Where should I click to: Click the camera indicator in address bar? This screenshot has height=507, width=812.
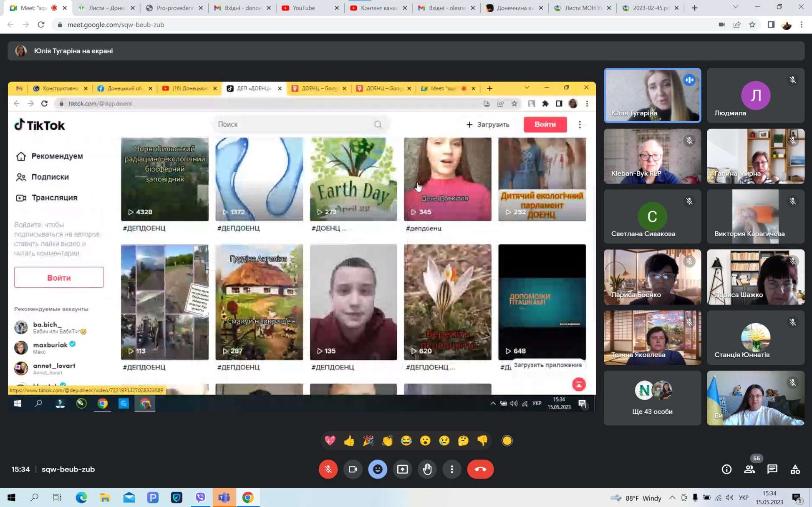pos(721,25)
